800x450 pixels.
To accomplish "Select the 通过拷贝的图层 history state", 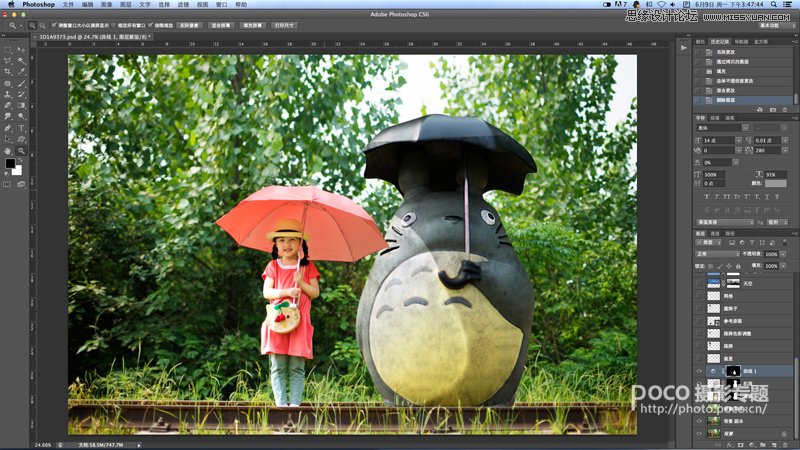I will coord(742,61).
